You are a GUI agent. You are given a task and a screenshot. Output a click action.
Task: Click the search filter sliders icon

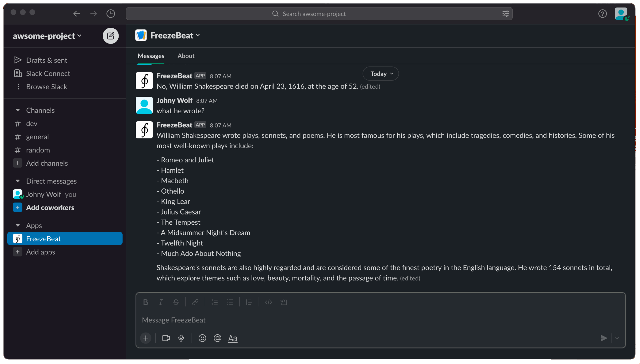coord(505,14)
